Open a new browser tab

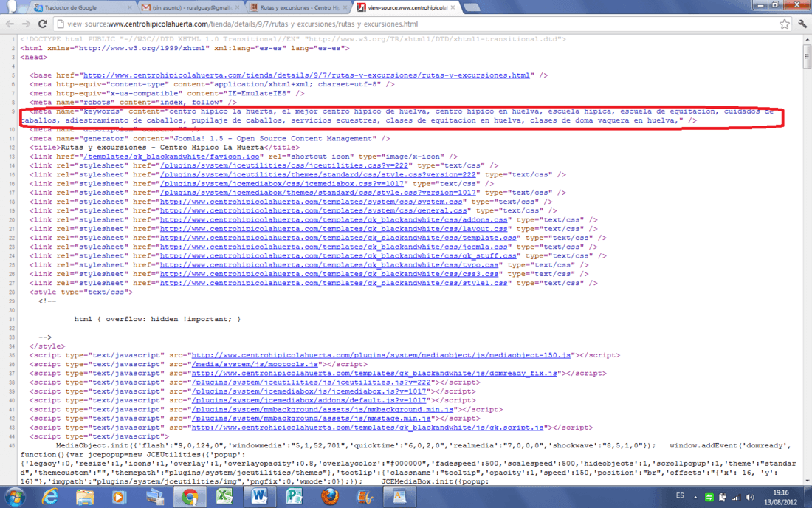(x=471, y=7)
